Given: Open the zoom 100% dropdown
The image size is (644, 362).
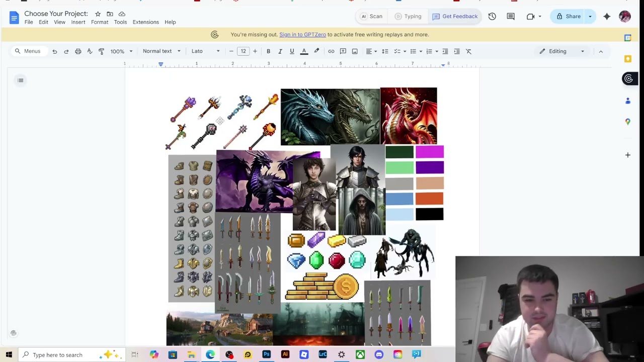Looking at the screenshot, I should coord(122,51).
